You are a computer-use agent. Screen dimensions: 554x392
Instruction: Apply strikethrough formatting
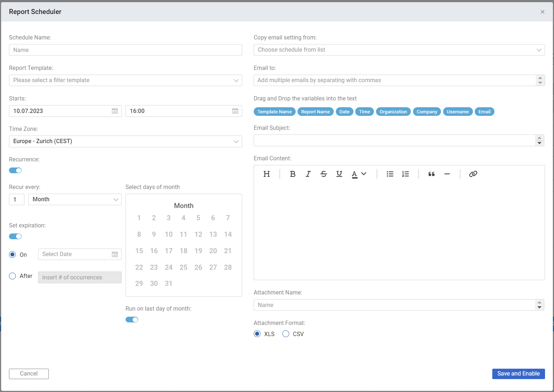tap(324, 174)
